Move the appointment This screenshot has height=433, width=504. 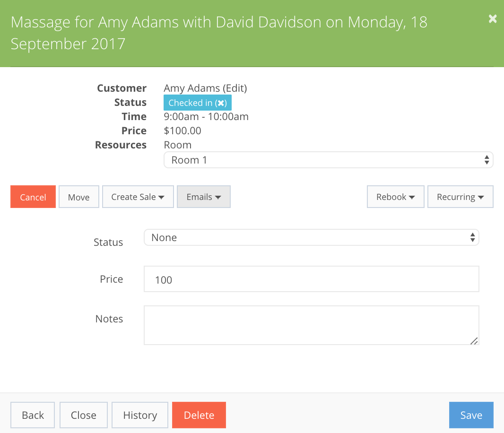[78, 197]
